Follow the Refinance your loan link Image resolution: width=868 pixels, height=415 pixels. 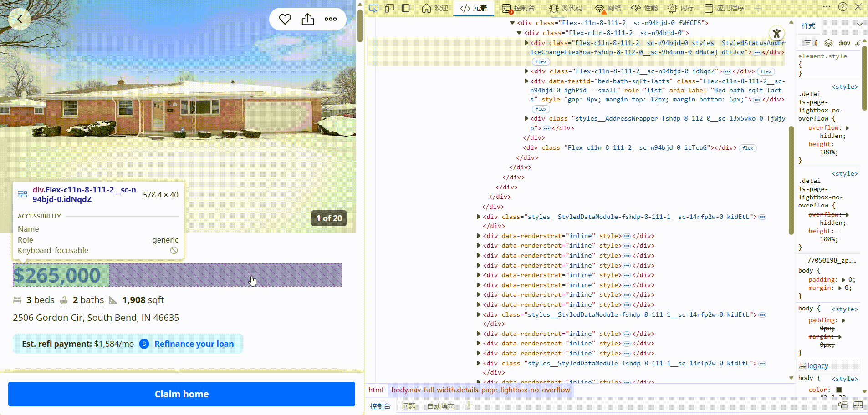tap(194, 344)
